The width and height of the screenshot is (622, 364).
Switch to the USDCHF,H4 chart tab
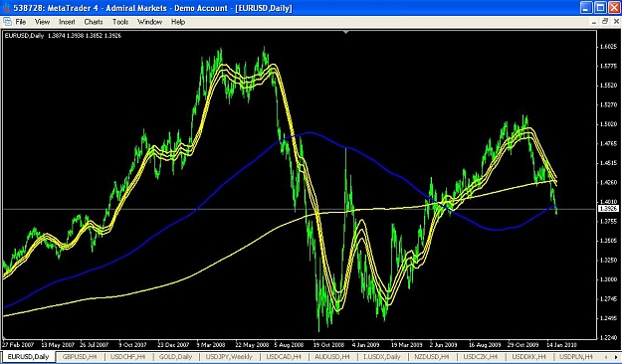click(x=127, y=356)
